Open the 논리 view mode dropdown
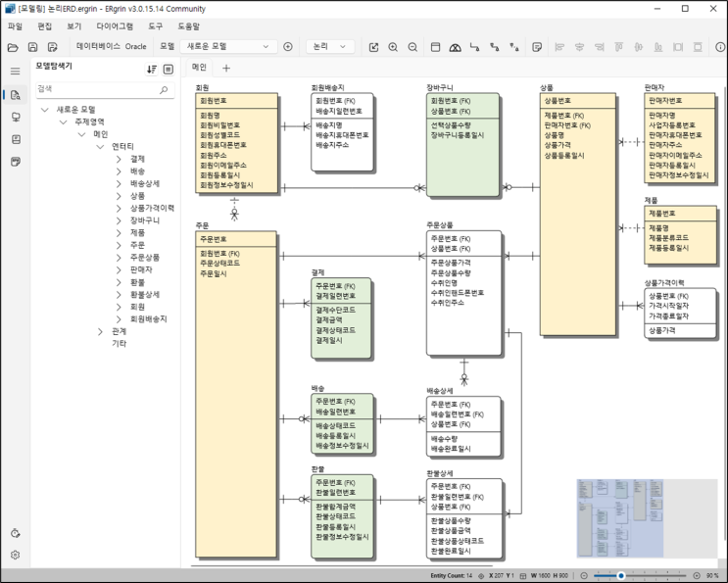728x583 pixels. tap(330, 46)
